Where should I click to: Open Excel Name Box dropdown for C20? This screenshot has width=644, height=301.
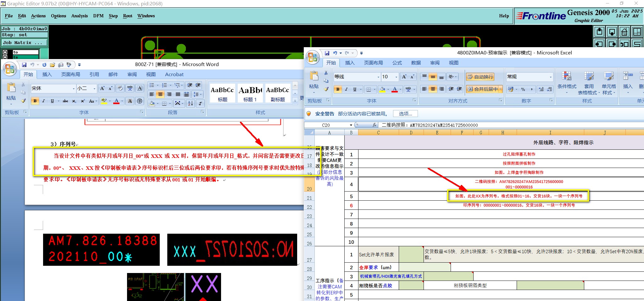click(x=351, y=125)
